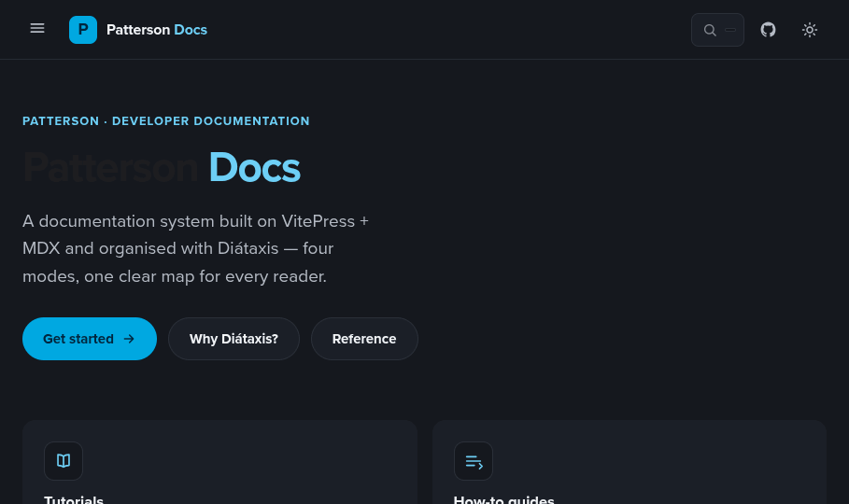Open the hamburger navigation menu
The height and width of the screenshot is (504, 849).
tap(37, 29)
